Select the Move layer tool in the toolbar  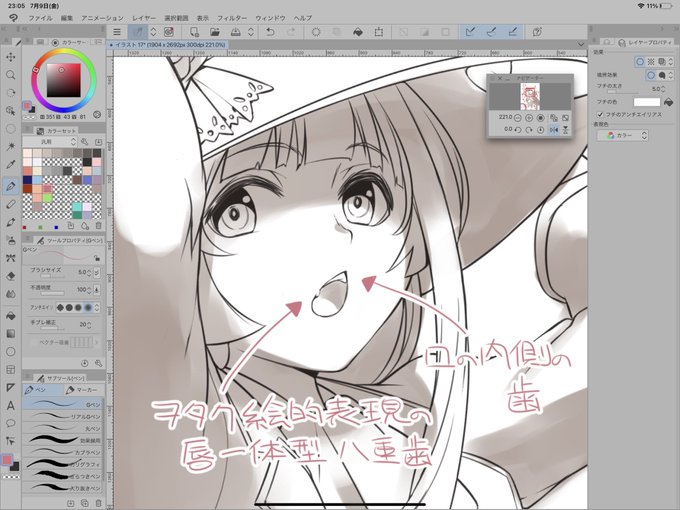(11, 57)
